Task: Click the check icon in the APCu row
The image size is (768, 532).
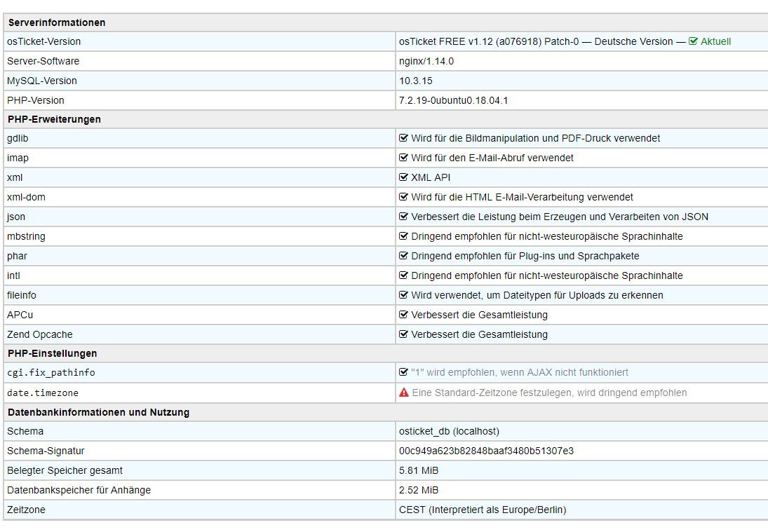Action: click(403, 315)
